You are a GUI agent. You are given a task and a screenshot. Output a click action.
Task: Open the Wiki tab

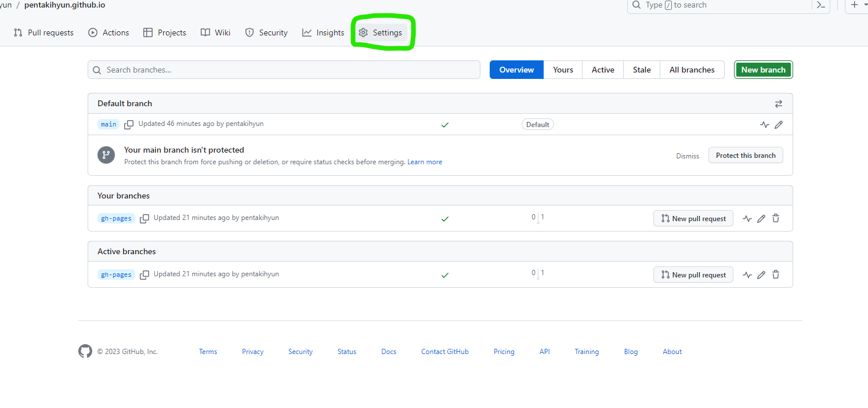point(215,33)
